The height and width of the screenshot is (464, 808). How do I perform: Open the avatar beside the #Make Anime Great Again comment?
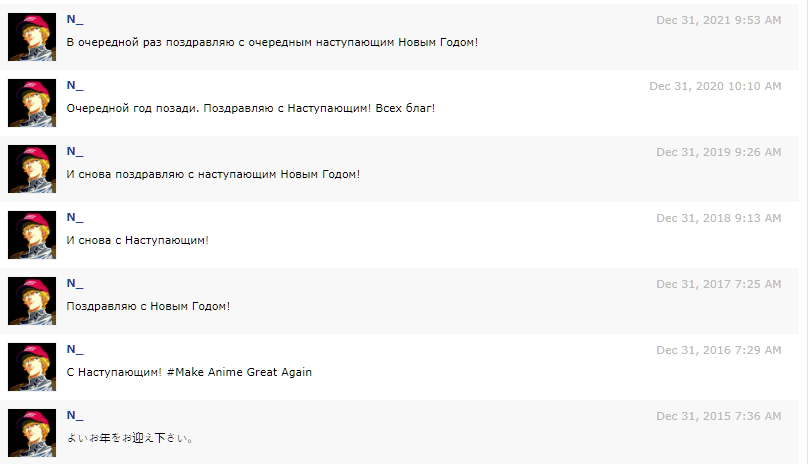click(x=32, y=367)
